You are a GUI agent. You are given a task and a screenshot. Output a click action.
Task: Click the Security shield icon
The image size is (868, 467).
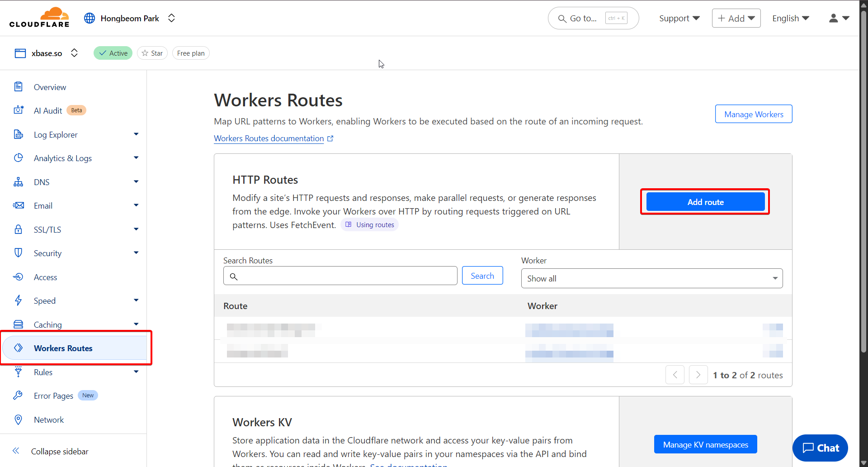click(x=19, y=253)
